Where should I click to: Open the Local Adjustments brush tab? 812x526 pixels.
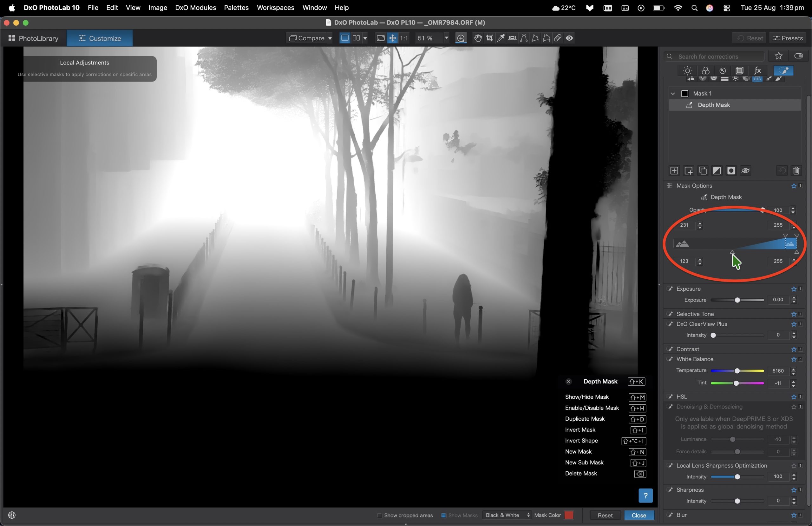[x=784, y=71]
